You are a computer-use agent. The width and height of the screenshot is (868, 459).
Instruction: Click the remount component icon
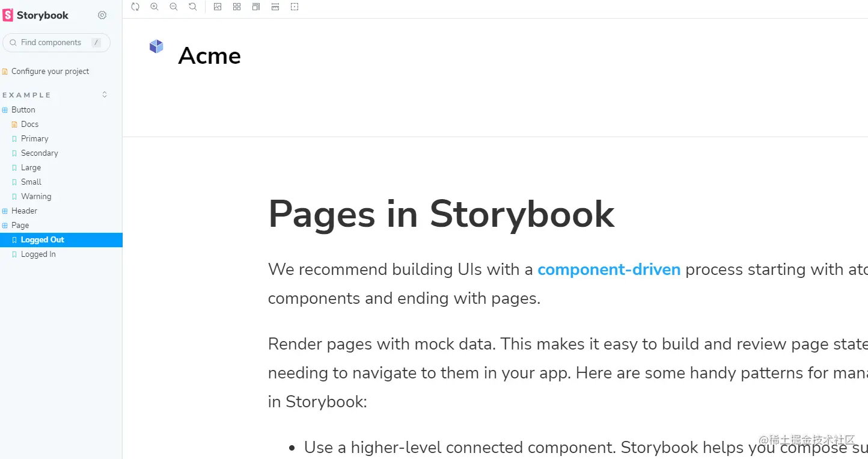tap(135, 7)
